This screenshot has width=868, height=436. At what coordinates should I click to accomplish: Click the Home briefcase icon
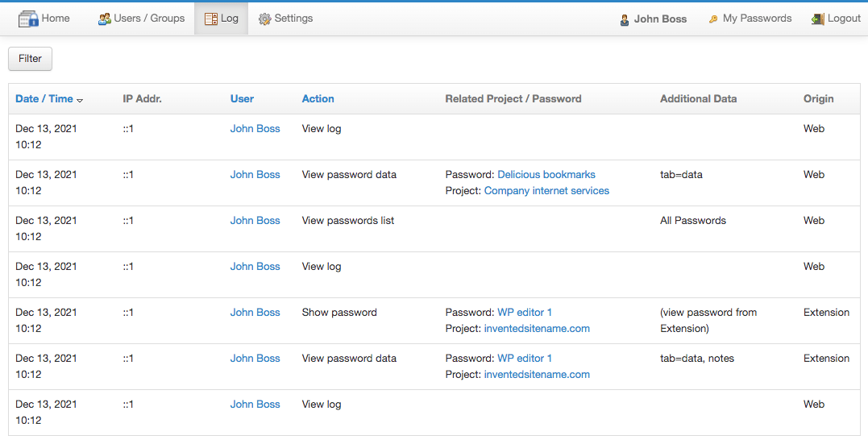tap(28, 19)
